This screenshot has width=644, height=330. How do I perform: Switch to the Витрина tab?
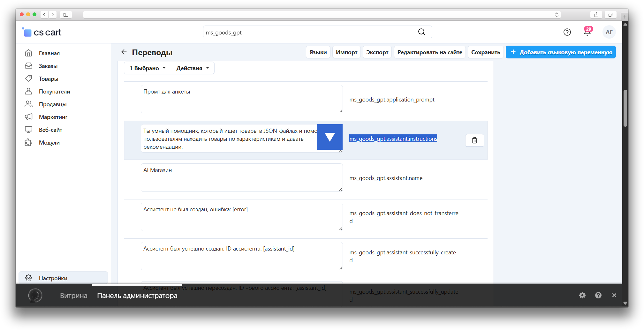tap(73, 296)
